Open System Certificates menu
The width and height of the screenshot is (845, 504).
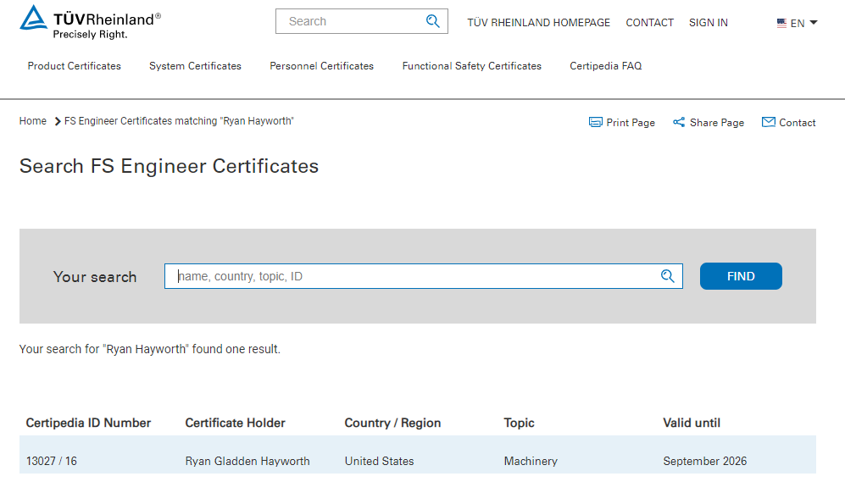click(195, 66)
